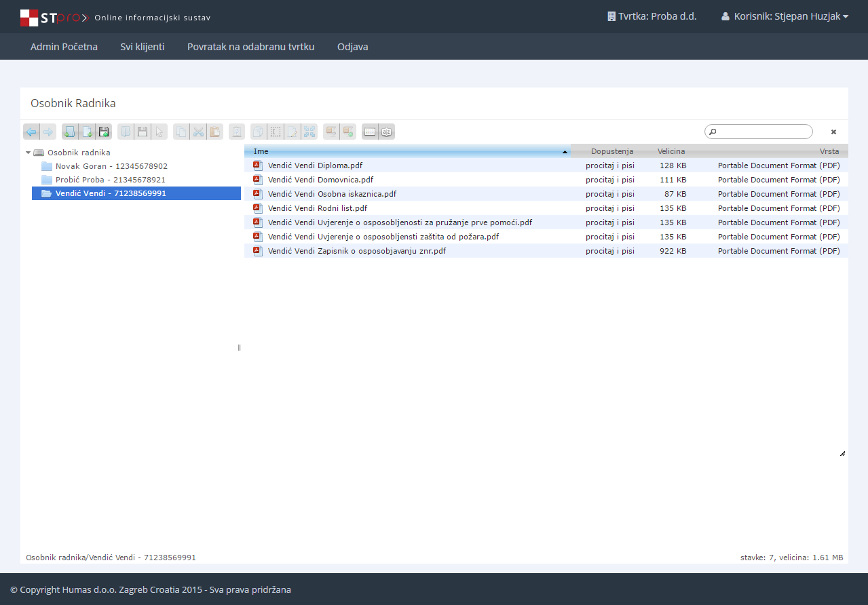Click Odjava to log out
Image resolution: width=868 pixels, height=605 pixels.
tap(352, 47)
